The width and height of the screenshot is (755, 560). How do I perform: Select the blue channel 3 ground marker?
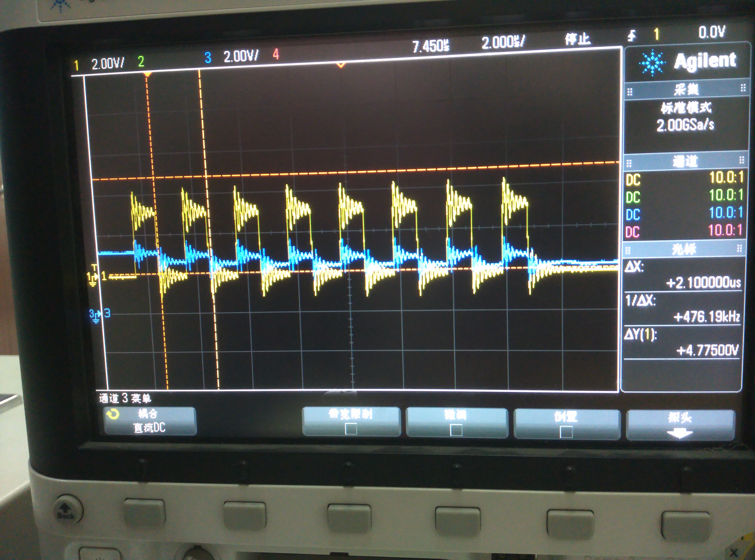pos(96,315)
